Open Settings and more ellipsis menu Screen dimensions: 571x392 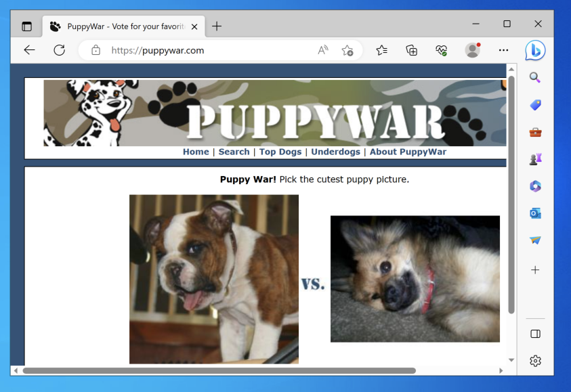point(503,50)
